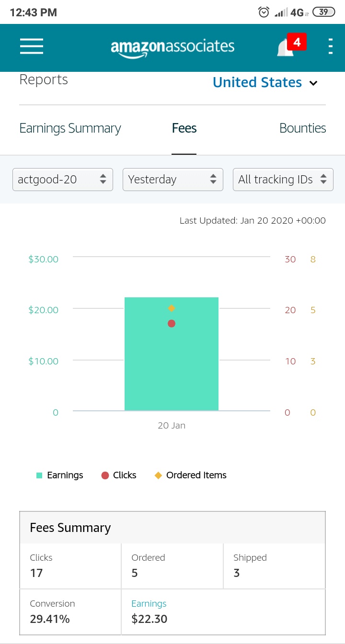The height and width of the screenshot is (644, 345).
Task: Switch to the Bounties tab
Action: pos(303,128)
